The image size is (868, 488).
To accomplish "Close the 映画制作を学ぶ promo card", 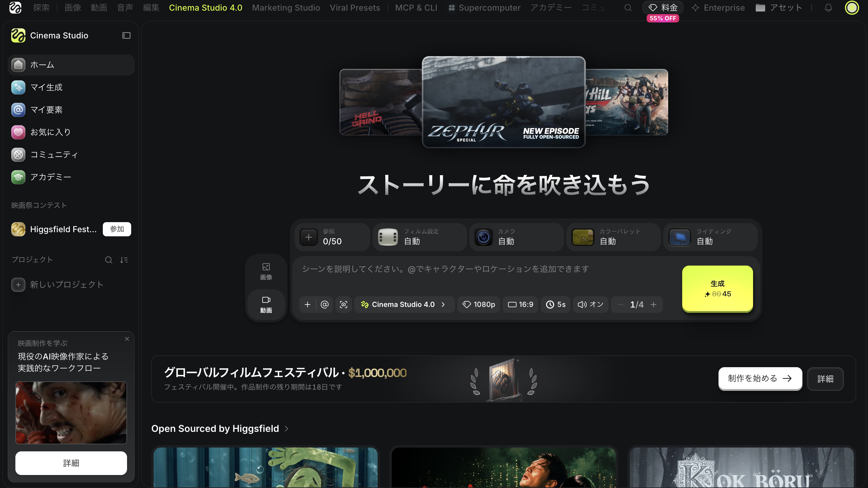I will 127,339.
